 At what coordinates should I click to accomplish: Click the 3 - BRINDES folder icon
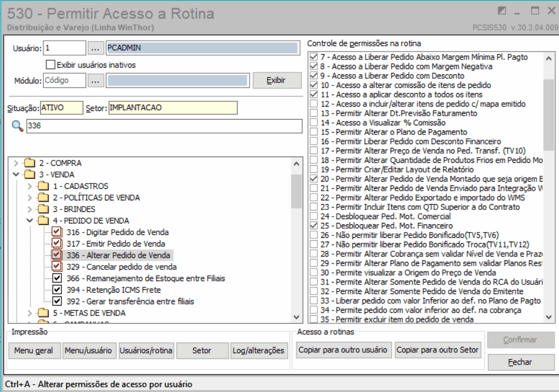[x=43, y=209]
